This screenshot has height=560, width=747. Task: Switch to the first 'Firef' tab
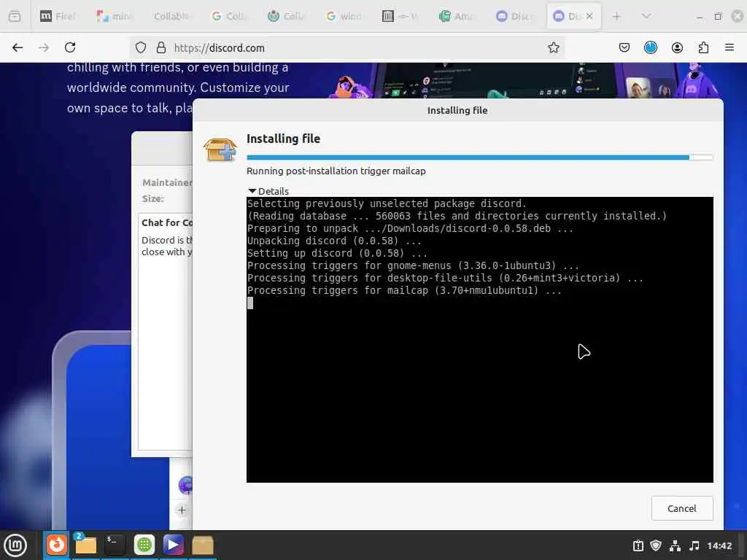click(58, 16)
